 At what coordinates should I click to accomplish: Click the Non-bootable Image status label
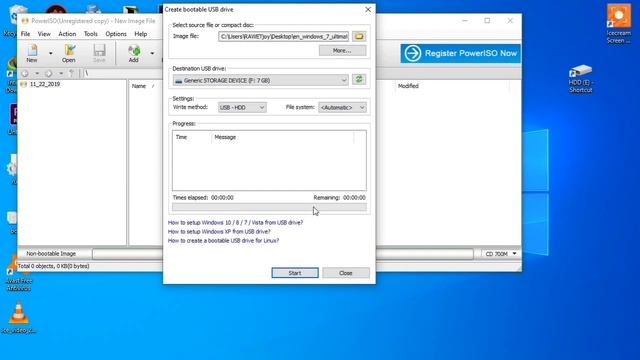point(51,253)
